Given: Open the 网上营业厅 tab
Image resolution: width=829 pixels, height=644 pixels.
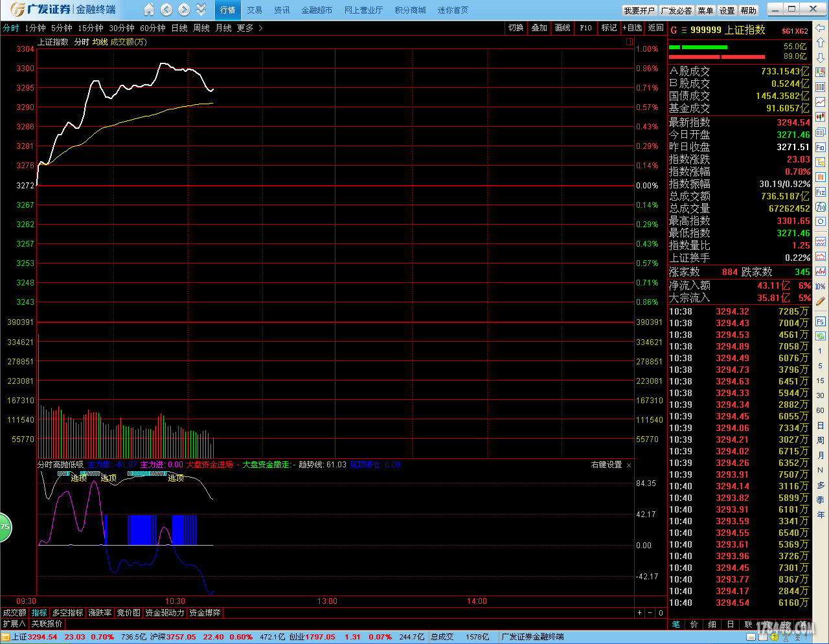Looking at the screenshot, I should pyautogui.click(x=363, y=10).
